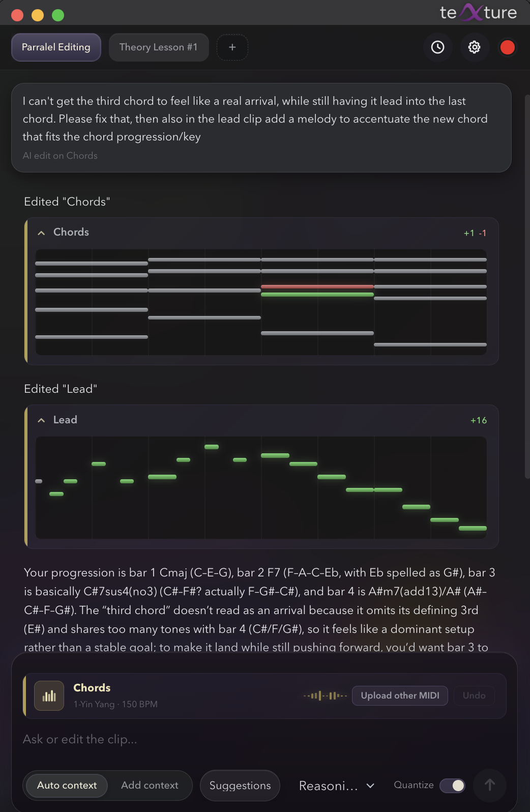Open the Suggestions button
This screenshot has height=812, width=530.
(240, 785)
